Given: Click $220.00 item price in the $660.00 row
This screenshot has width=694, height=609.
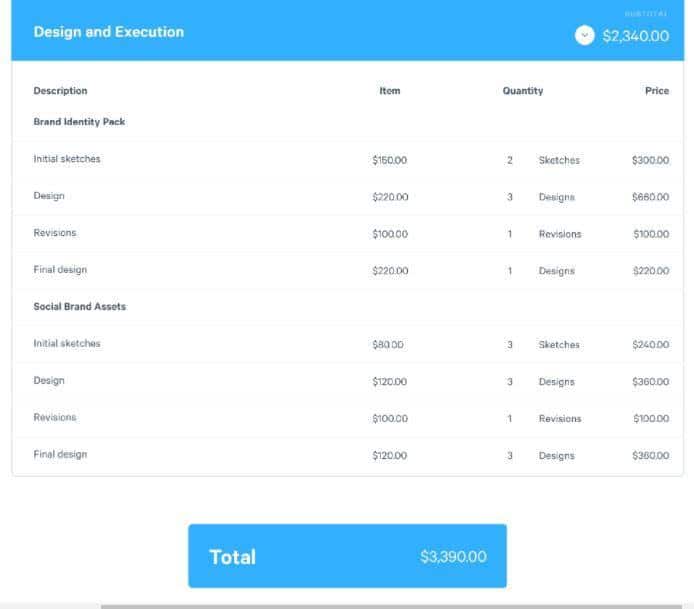Looking at the screenshot, I should (x=390, y=197).
